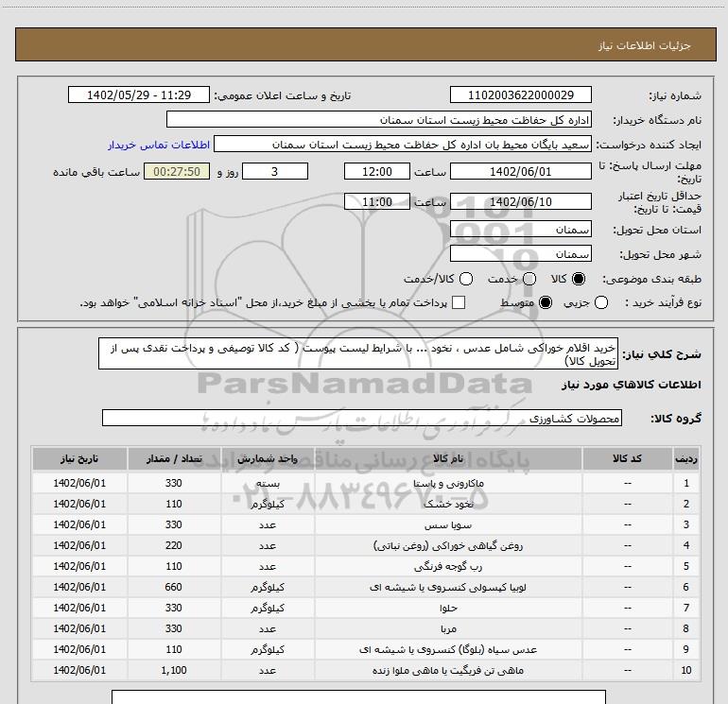Screen dimensions: 728x704
Task: Click the استان محل تحویل field
Action: tap(521, 230)
